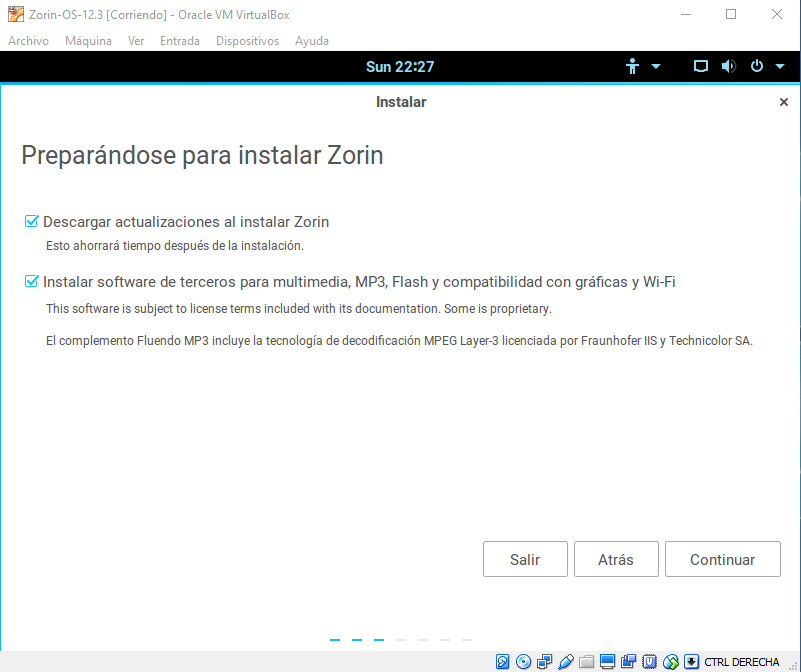This screenshot has height=672, width=801.
Task: Go back with the Atrás button
Action: [616, 559]
